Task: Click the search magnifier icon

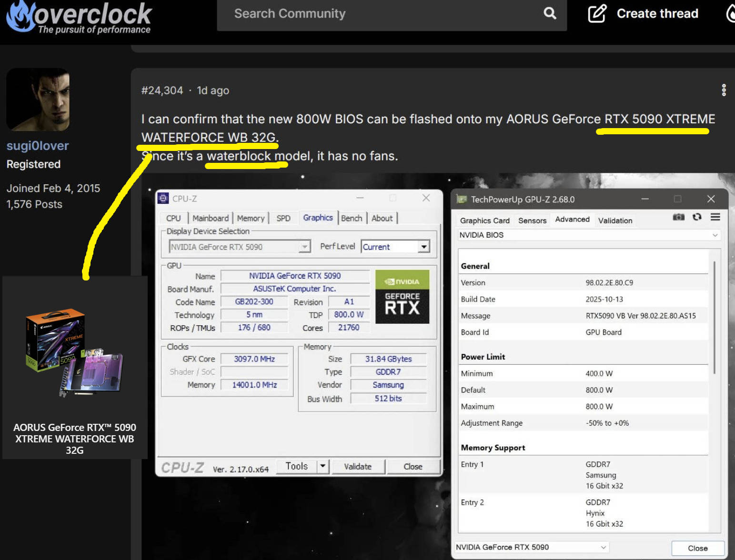Action: (550, 13)
